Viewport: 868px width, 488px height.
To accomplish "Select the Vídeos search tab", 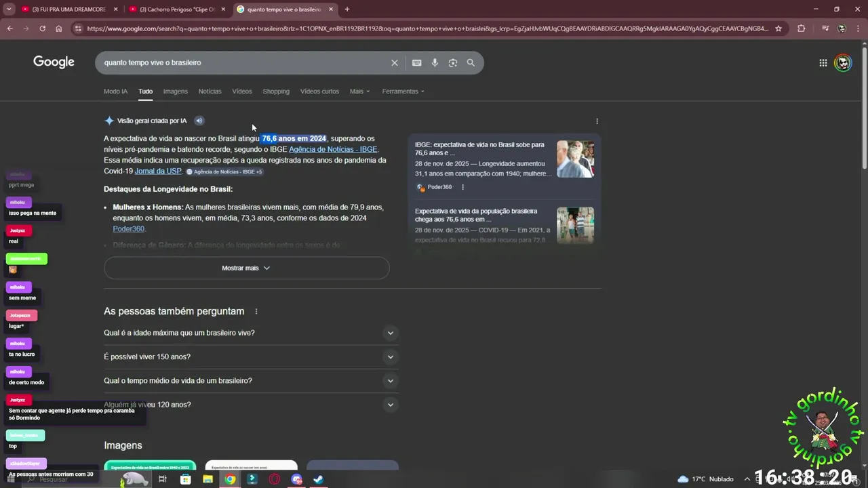I will point(242,91).
